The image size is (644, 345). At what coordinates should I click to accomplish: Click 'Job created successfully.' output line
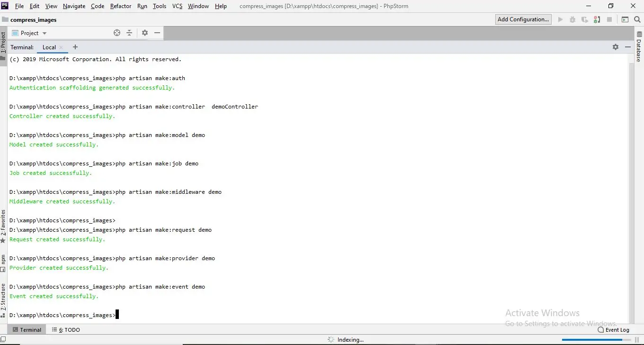51,173
